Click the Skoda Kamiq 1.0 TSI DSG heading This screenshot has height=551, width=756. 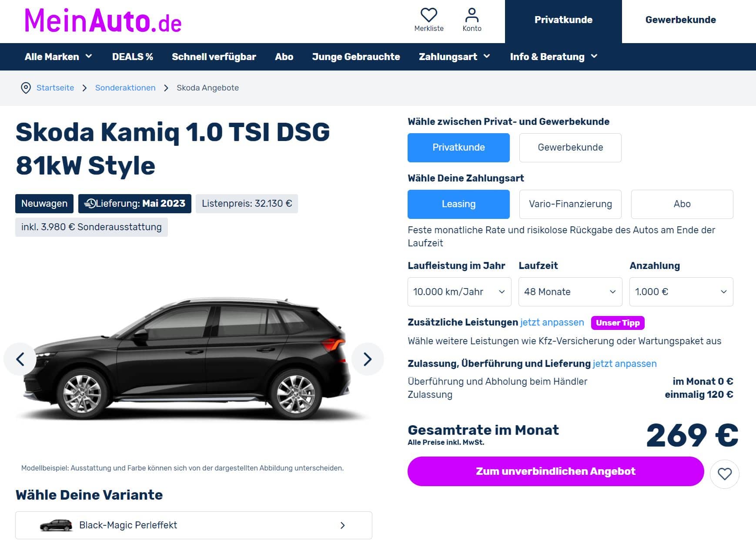(x=173, y=149)
